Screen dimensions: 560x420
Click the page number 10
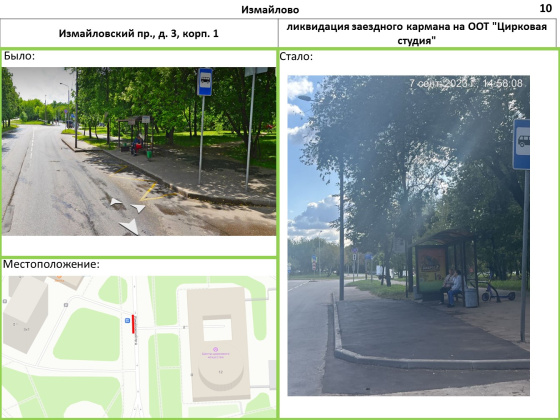pos(546,8)
